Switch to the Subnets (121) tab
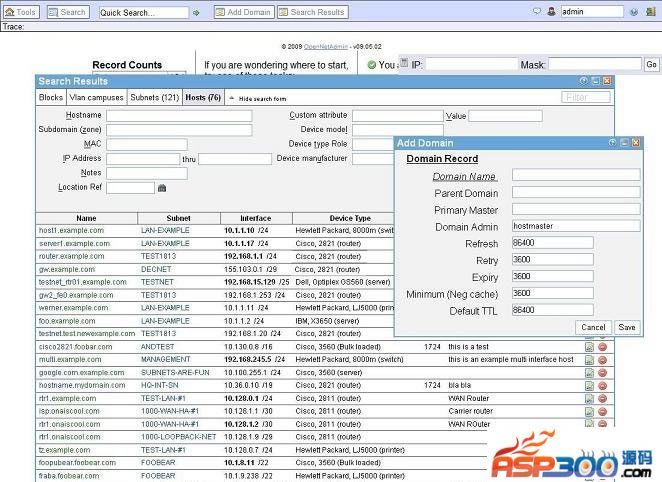 (155, 98)
